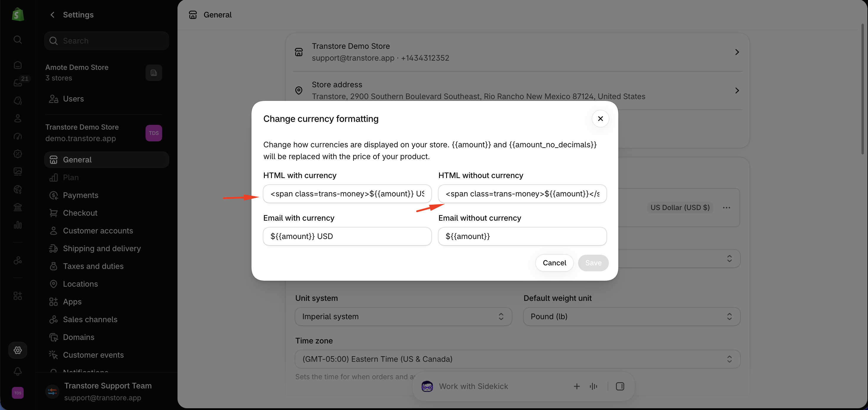Open the Apps grid icon in left rail

pyautogui.click(x=18, y=296)
